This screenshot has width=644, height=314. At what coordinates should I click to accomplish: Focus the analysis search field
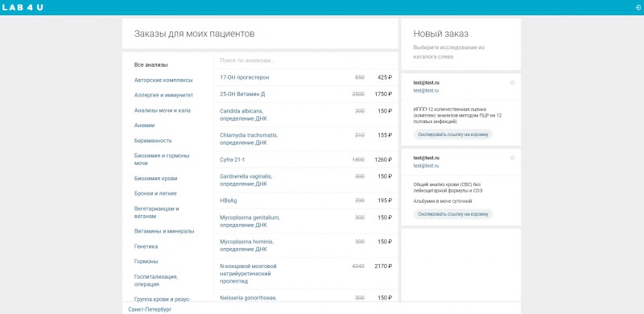[306, 60]
